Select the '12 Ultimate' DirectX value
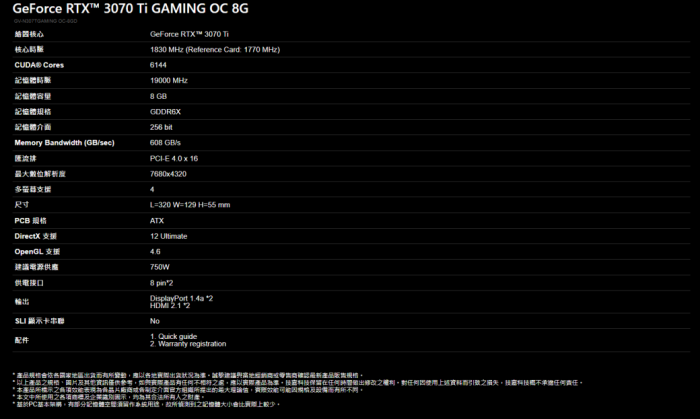The height and width of the screenshot is (419, 700). point(169,236)
